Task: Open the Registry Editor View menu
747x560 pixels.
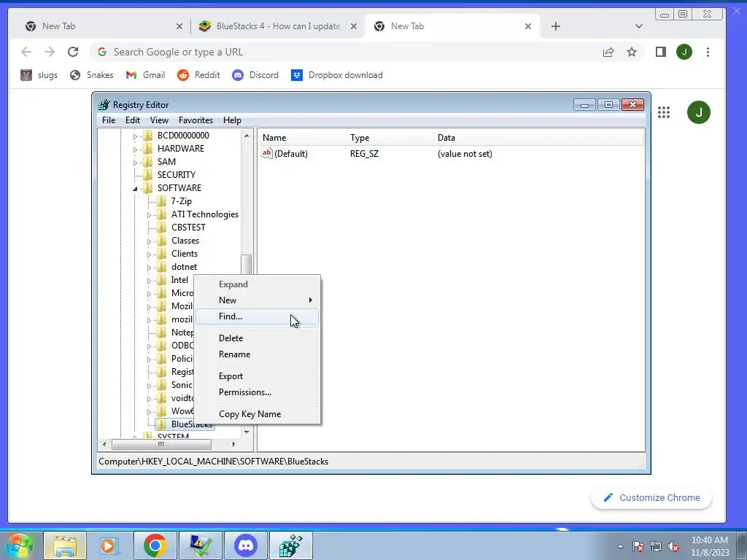Action: click(x=159, y=120)
